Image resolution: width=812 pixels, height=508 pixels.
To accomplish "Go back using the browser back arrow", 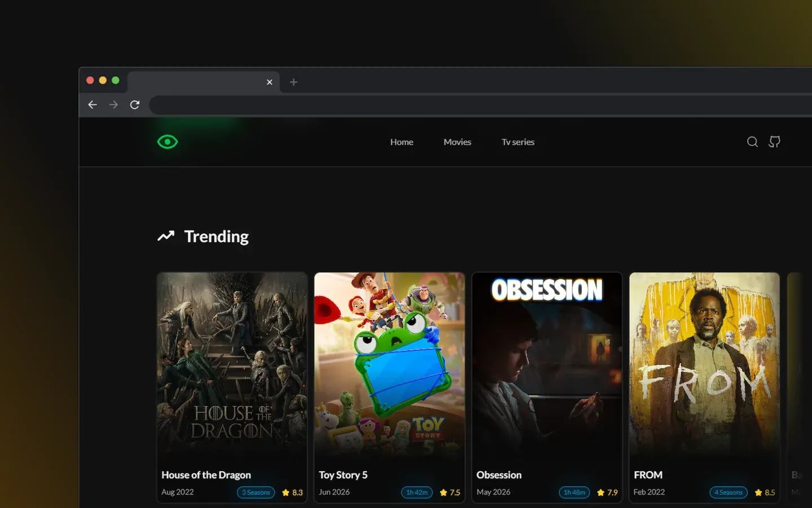I will click(92, 104).
